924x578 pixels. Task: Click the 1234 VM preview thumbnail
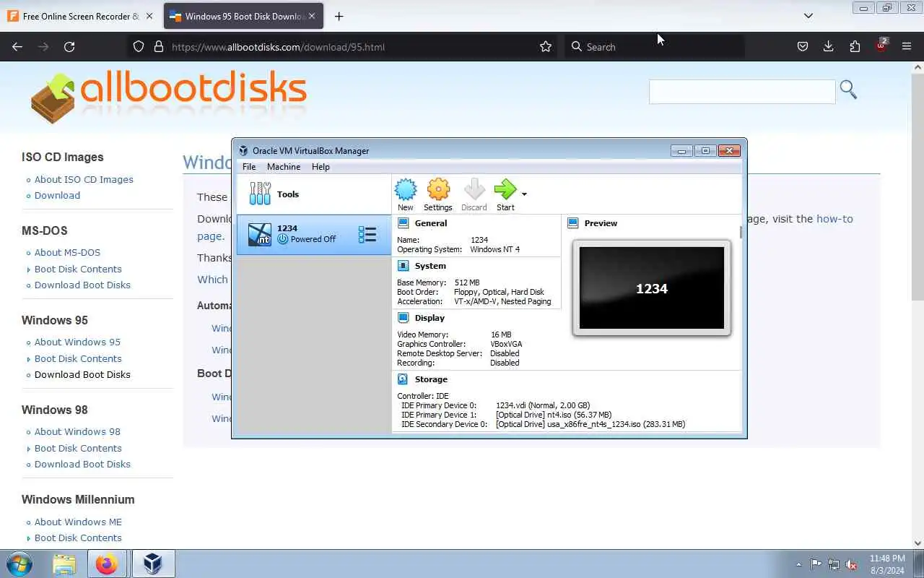click(652, 288)
